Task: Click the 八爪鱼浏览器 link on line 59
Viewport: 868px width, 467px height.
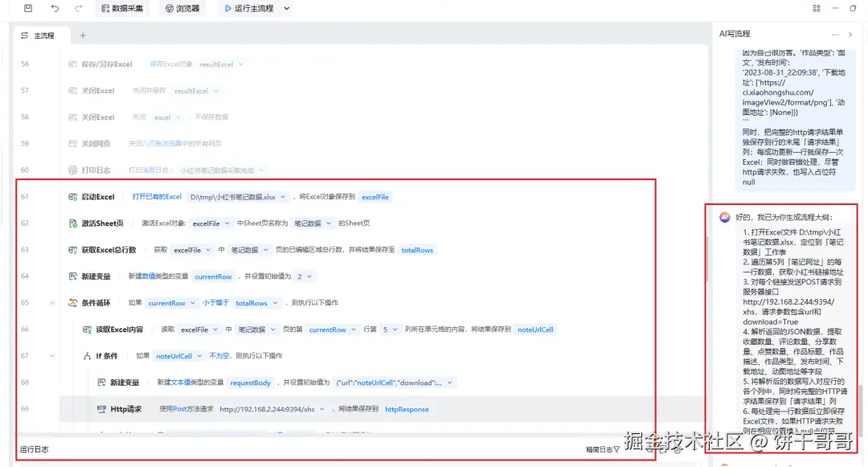Action: [x=162, y=144]
